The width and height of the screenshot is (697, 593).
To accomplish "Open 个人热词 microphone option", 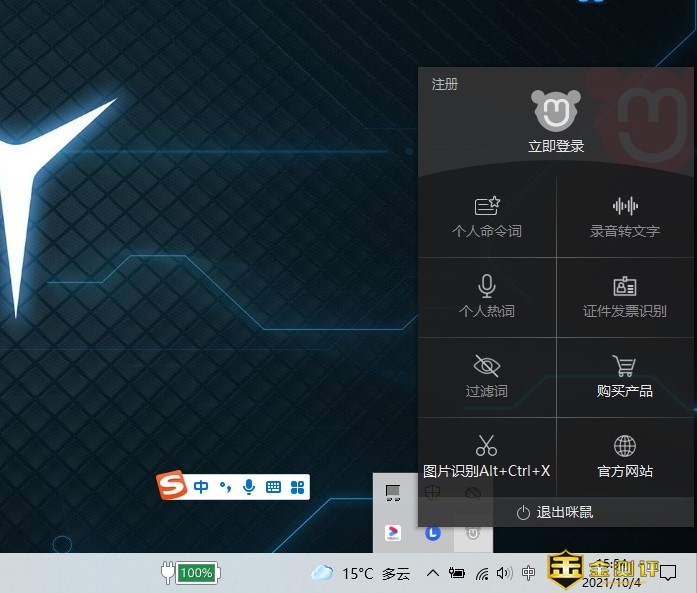I will click(487, 297).
